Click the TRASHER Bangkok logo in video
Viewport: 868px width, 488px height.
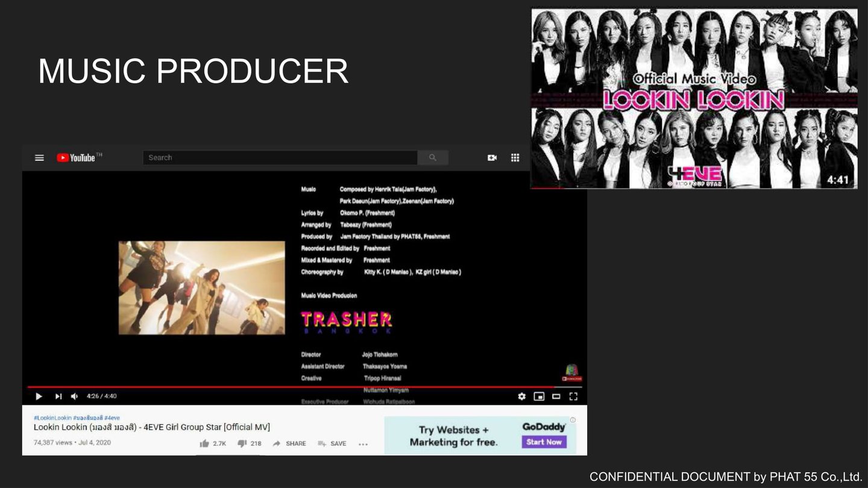347,321
